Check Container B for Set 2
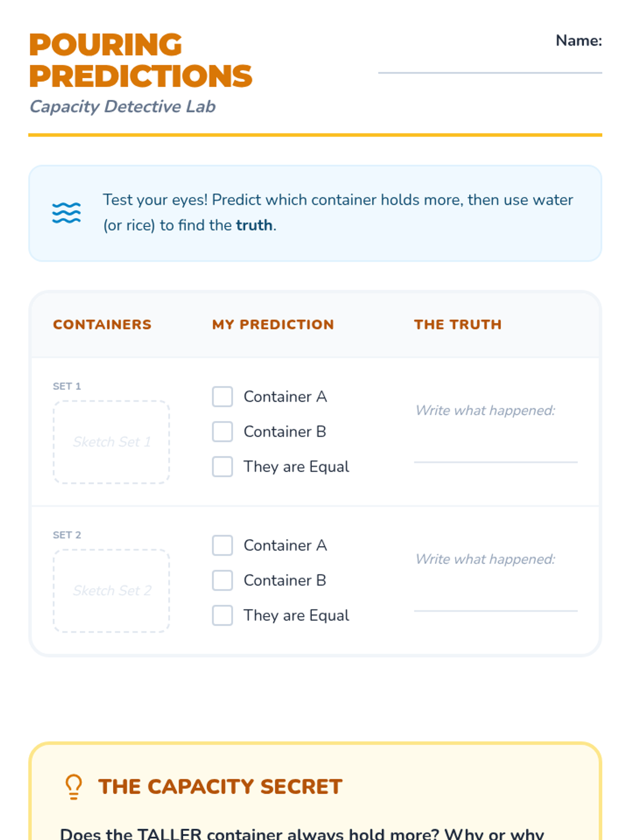The height and width of the screenshot is (840, 630). pyautogui.click(x=223, y=580)
